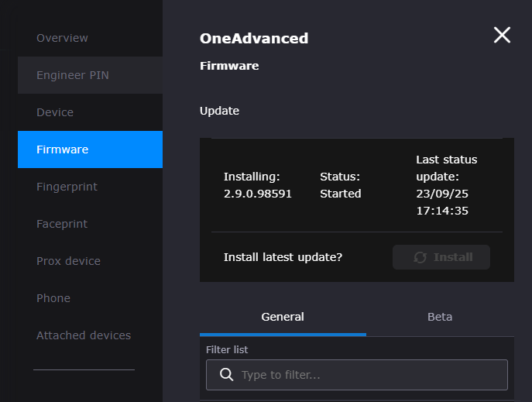Switch to the Beta tab
Screen dimensions: 532x402
(440, 317)
